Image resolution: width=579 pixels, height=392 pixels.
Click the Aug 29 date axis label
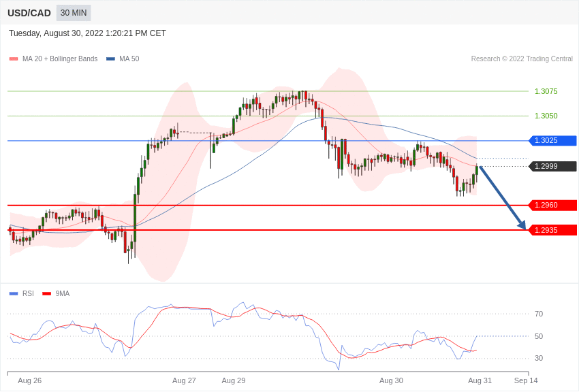tap(234, 380)
